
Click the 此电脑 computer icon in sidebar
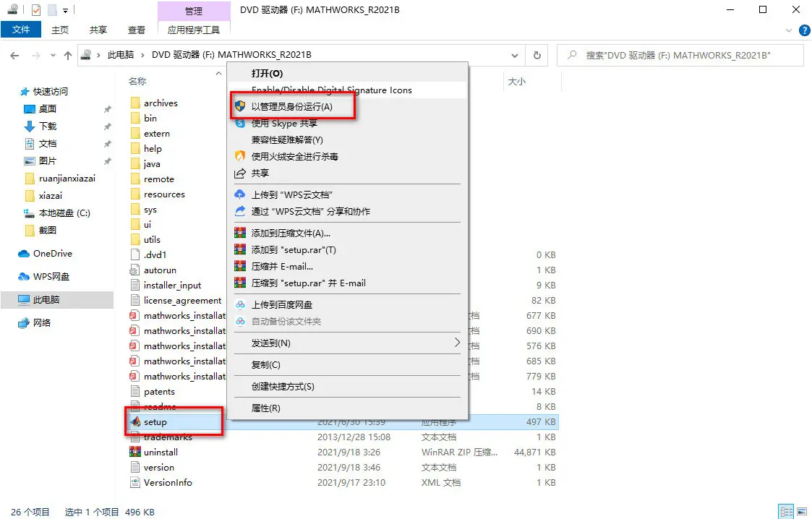[x=24, y=299]
